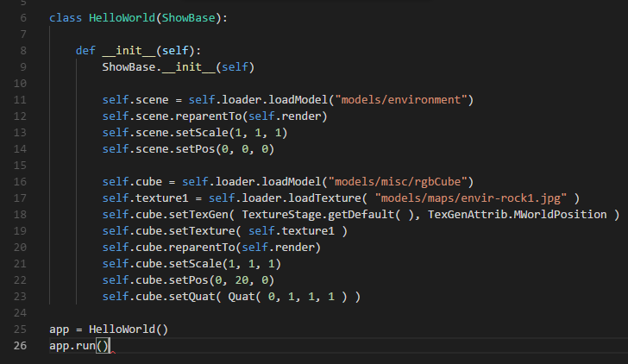Click line number 26 in the gutter
628x364 pixels.
click(x=21, y=346)
